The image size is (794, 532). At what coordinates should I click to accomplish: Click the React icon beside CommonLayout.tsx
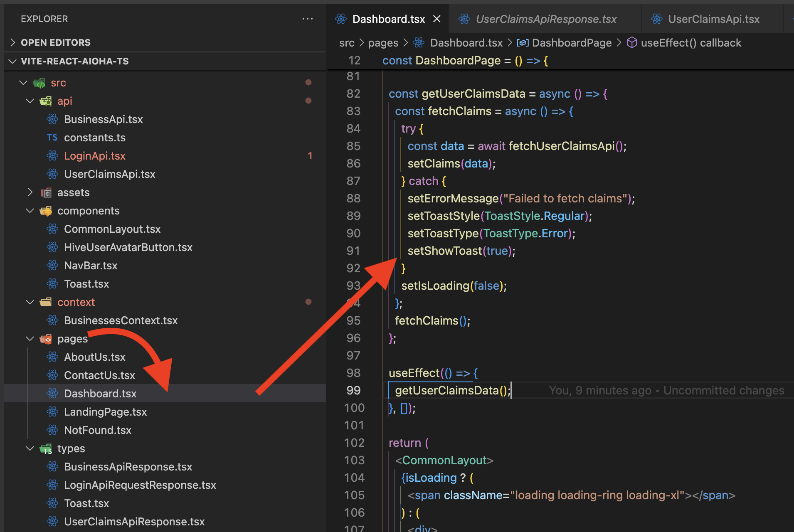tap(52, 229)
